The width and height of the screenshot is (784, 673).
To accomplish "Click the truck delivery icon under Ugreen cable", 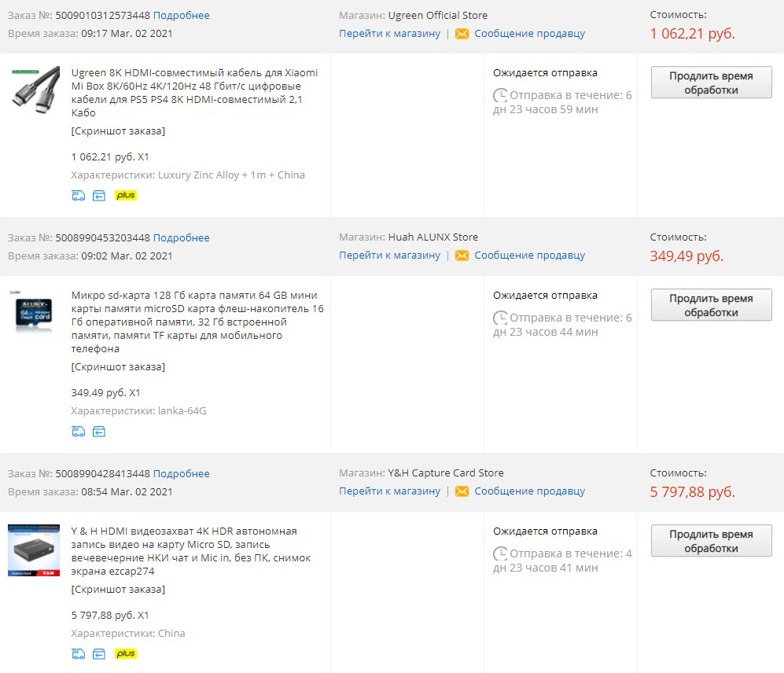I will click(78, 196).
